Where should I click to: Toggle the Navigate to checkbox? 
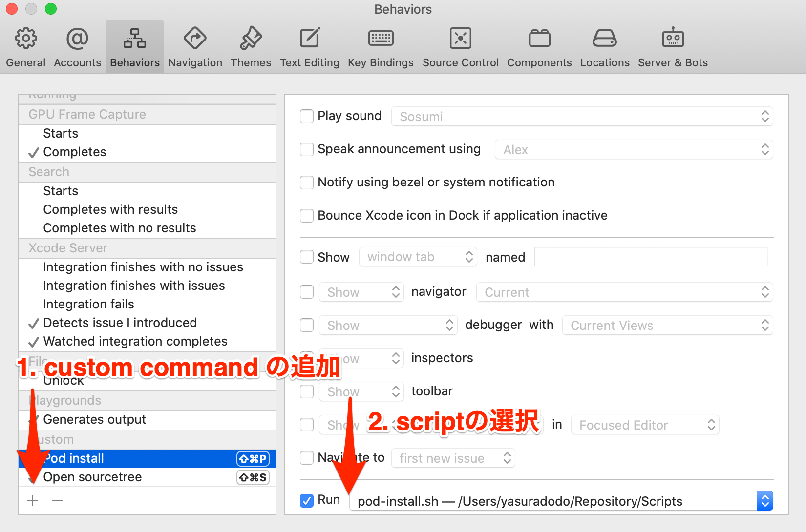point(307,458)
